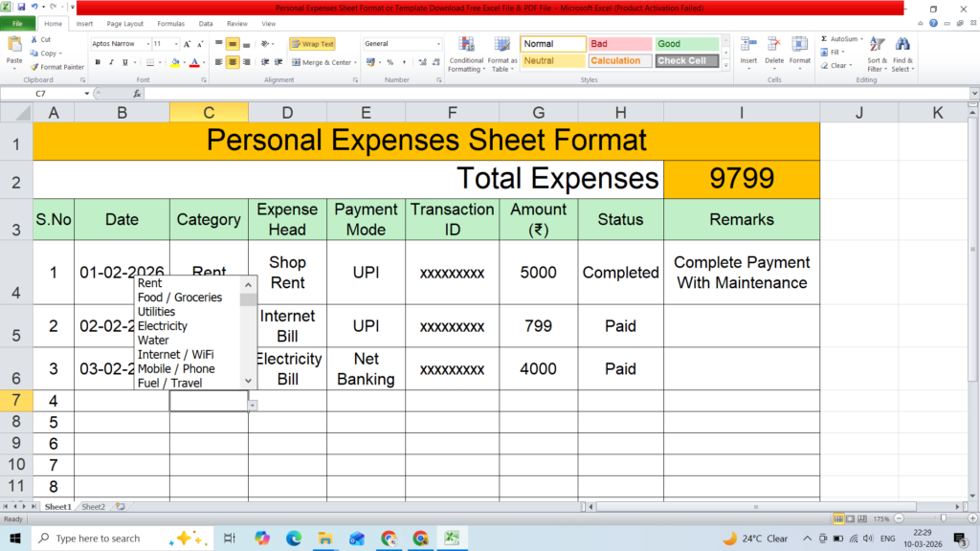Open Microsoft Edge from the taskbar
Screen dimensions: 980x551
[x=293, y=538]
